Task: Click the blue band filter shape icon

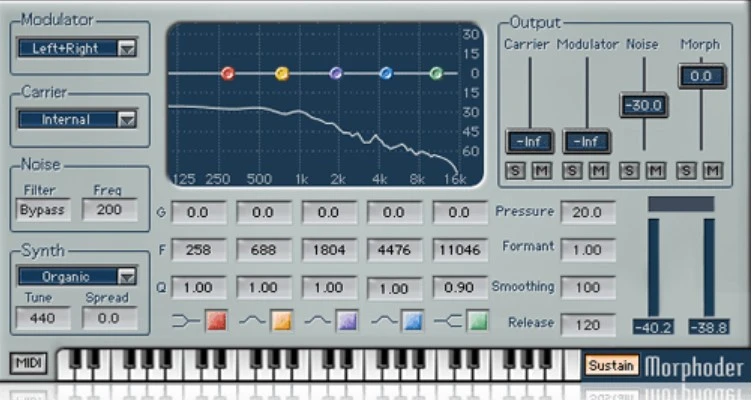Action: pyautogui.click(x=412, y=321)
